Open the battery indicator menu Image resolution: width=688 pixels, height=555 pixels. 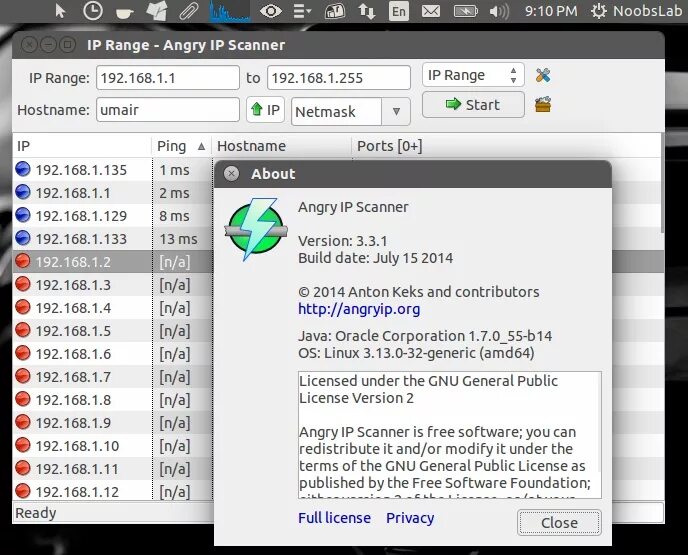[x=466, y=11]
